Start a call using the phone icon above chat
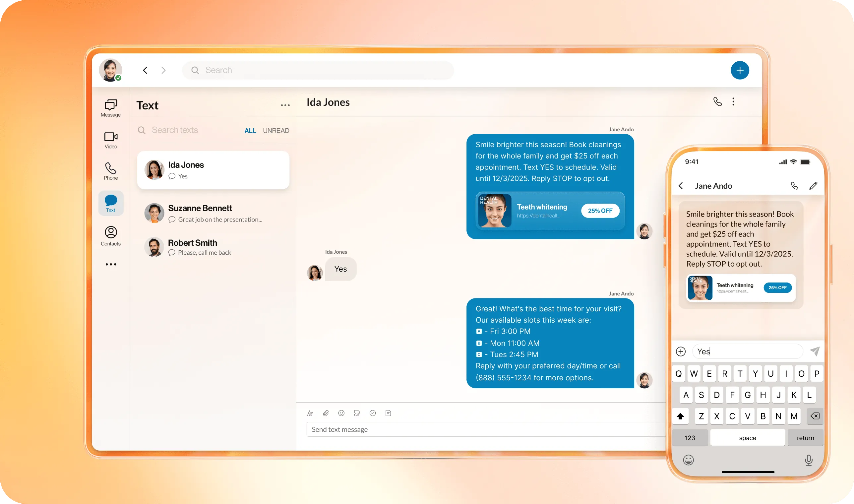The height and width of the screenshot is (504, 854). 717,101
